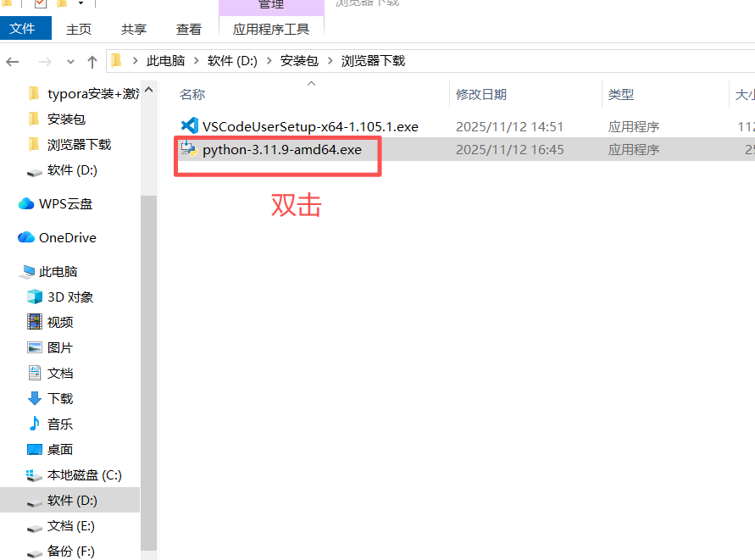Expand the chevron after 安装包 in breadcrumb

[330, 61]
